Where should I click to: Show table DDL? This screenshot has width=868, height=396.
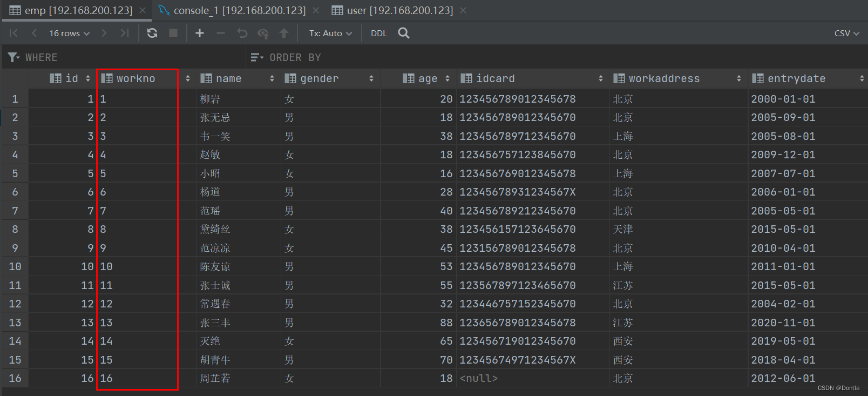379,33
